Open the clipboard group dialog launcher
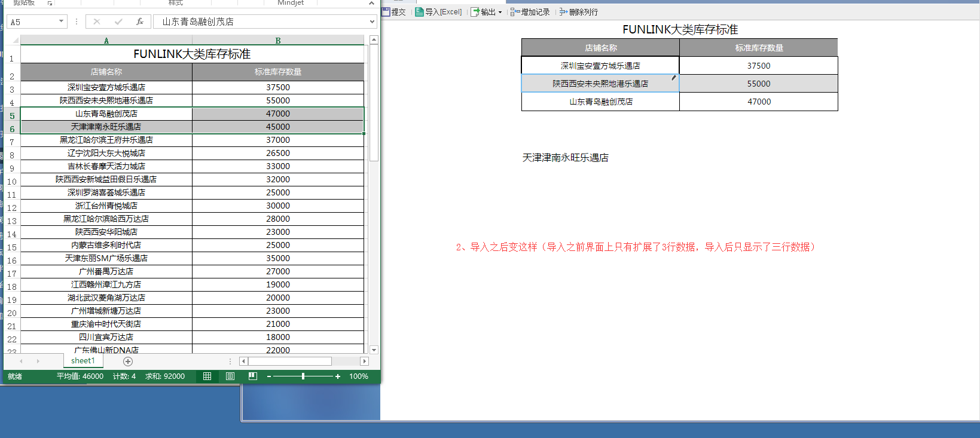The image size is (980, 438). coord(50,3)
